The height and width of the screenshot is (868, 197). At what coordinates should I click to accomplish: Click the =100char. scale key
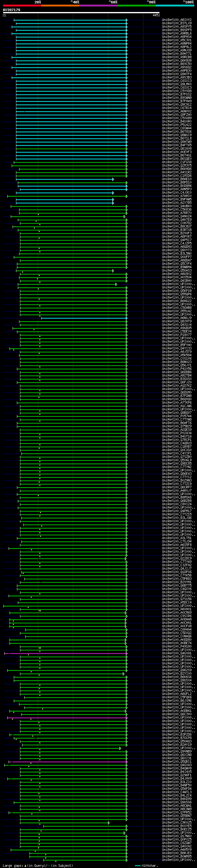tap(147, 866)
